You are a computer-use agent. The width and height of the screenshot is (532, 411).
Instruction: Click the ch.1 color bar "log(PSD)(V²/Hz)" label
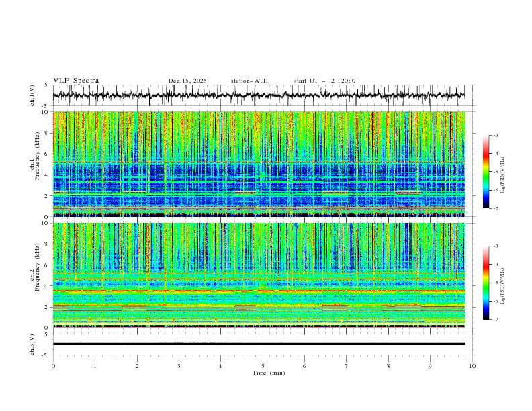point(504,175)
